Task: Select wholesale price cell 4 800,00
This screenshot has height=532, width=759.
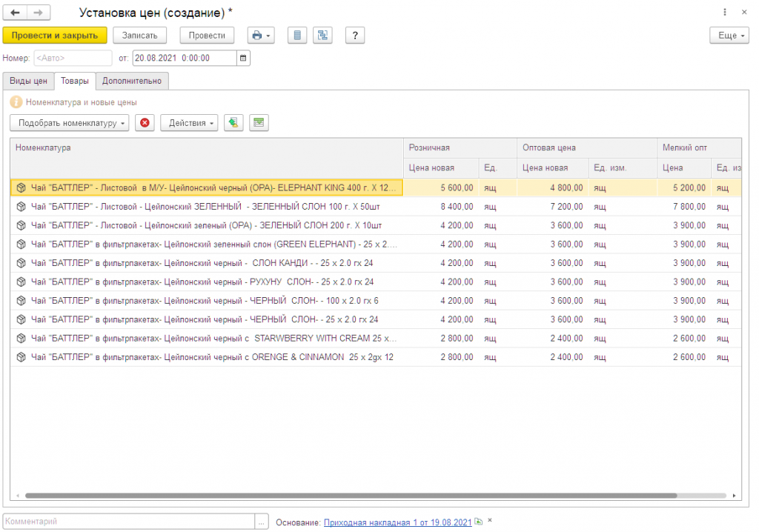Action: (x=553, y=187)
